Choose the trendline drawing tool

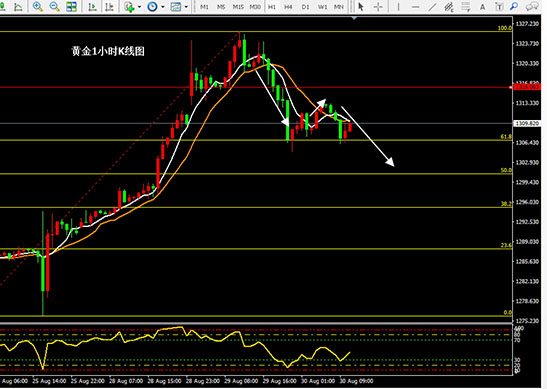click(x=432, y=7)
